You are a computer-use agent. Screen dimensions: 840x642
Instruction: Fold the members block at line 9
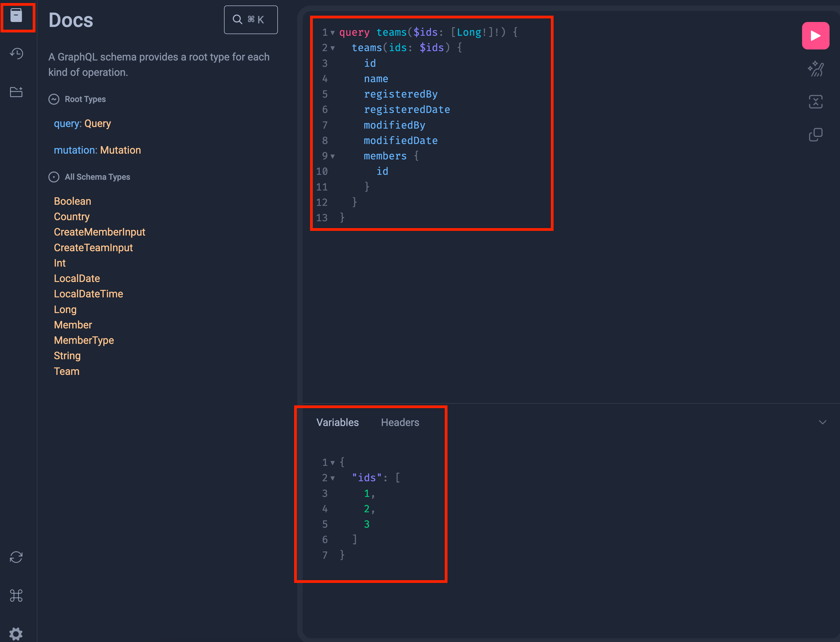pos(333,156)
